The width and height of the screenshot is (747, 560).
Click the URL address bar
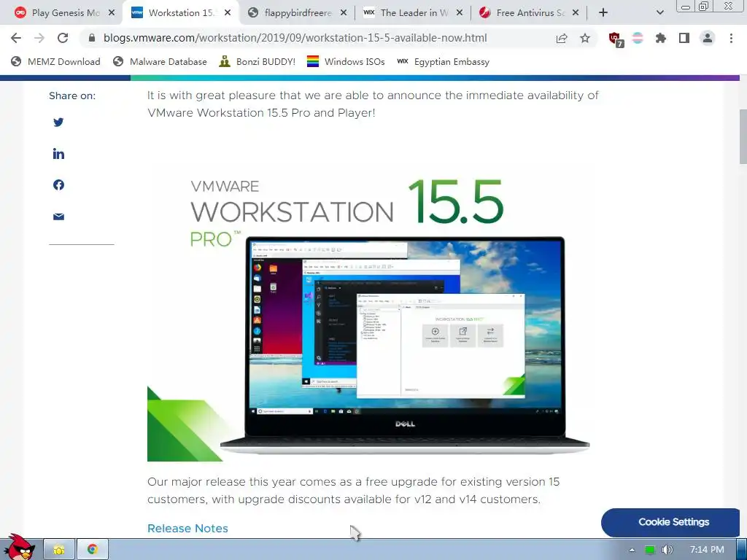295,38
